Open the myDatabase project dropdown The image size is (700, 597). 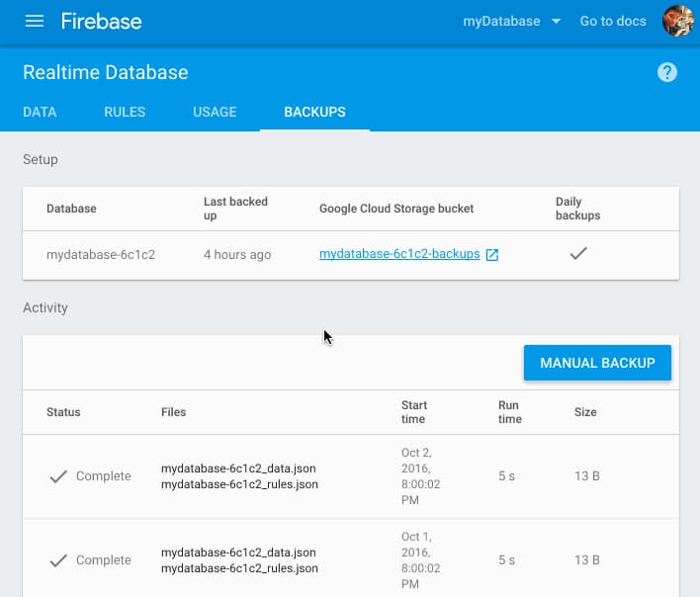coord(511,21)
